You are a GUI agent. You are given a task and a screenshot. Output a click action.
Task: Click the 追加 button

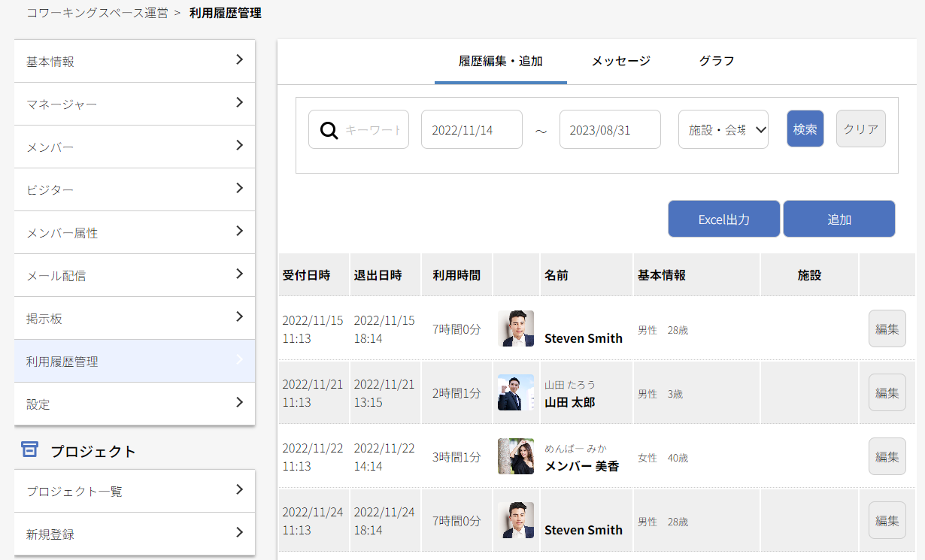tap(839, 219)
